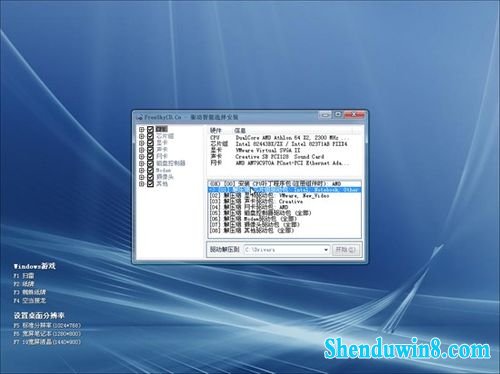Screen dimensions: 500x374
Task: Uncheck the 其他 driver checkbox
Action: click(150, 184)
